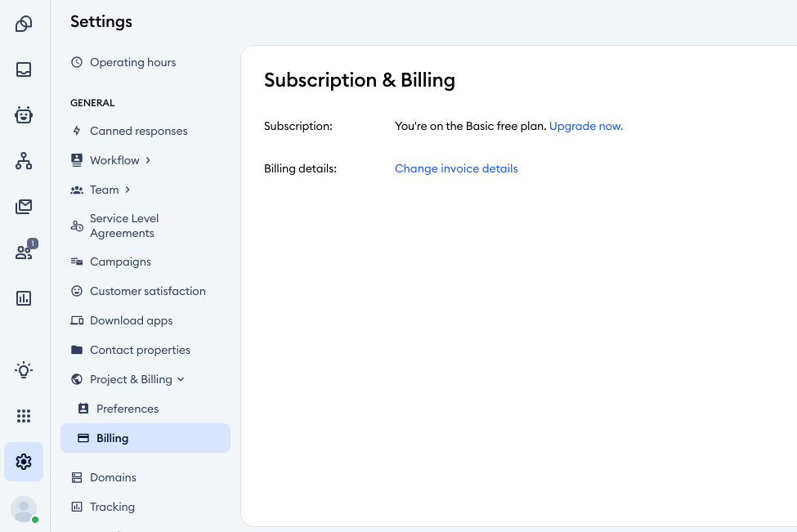
Task: Switch to the Preferences settings page
Action: coord(126,409)
